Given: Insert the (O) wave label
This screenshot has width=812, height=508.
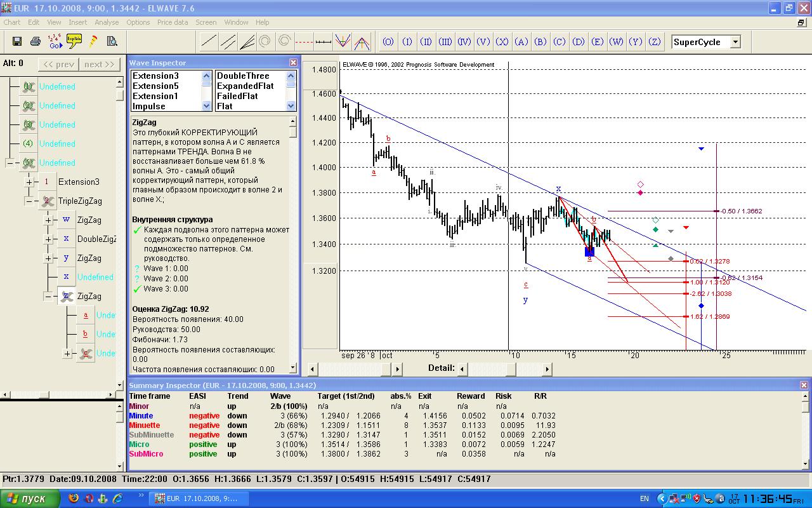Looking at the screenshot, I should point(388,42).
